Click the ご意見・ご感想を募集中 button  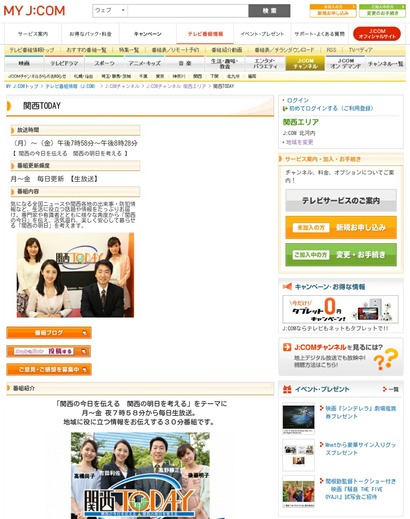pos(49,369)
